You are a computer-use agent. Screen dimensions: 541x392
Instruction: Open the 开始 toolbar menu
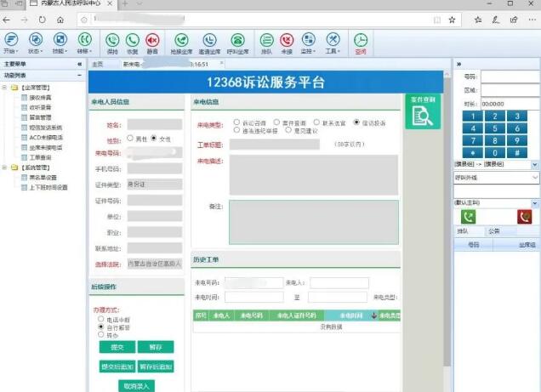pos(11,43)
